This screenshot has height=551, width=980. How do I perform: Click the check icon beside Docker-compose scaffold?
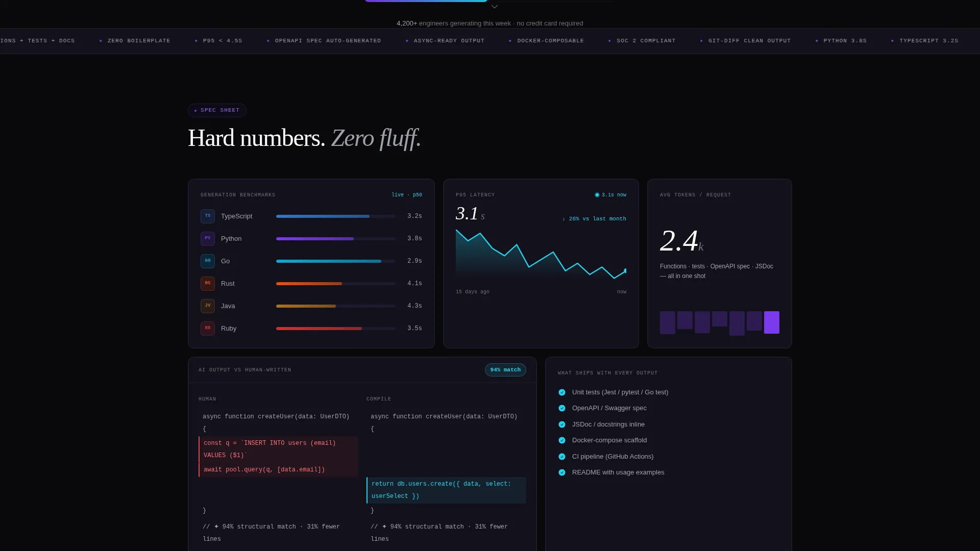coord(562,440)
